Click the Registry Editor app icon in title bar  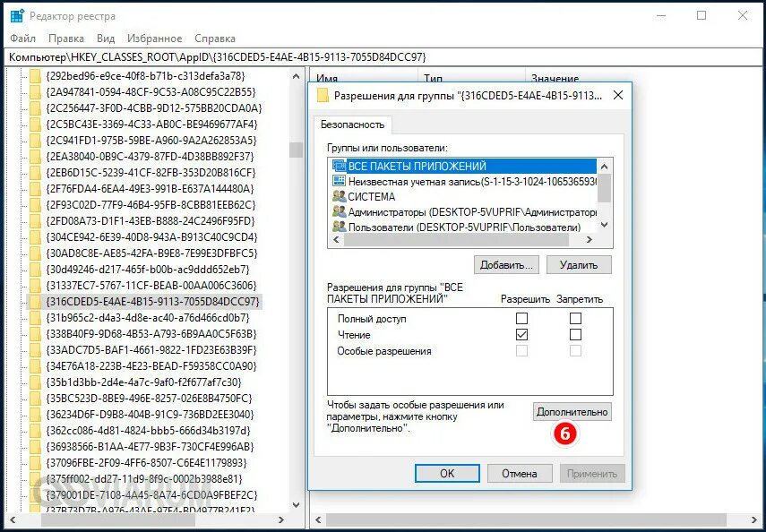click(17, 16)
